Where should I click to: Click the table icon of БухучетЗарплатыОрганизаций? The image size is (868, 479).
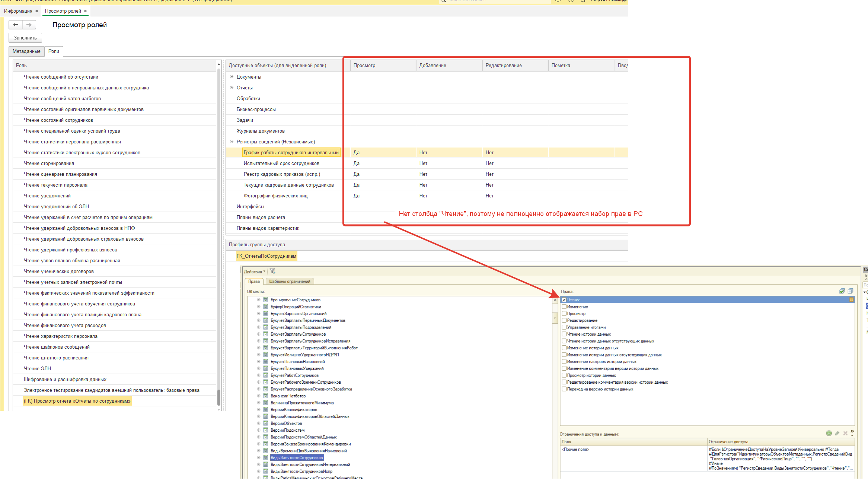[266, 313]
